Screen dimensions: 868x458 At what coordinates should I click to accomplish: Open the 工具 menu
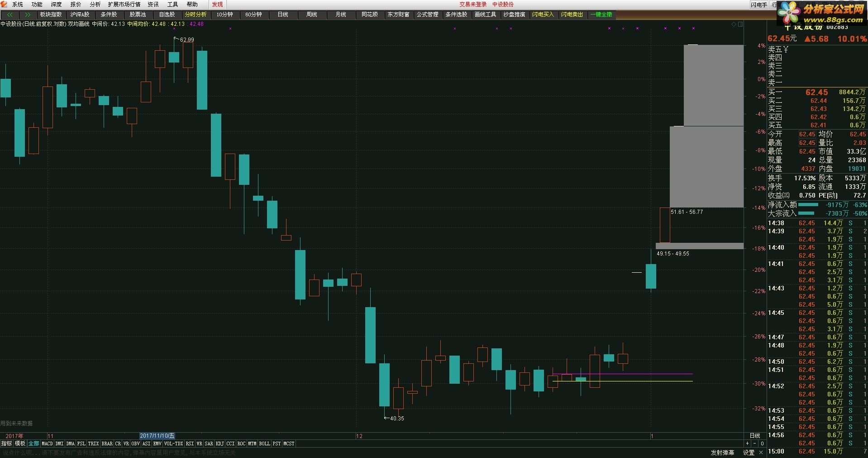point(172,5)
